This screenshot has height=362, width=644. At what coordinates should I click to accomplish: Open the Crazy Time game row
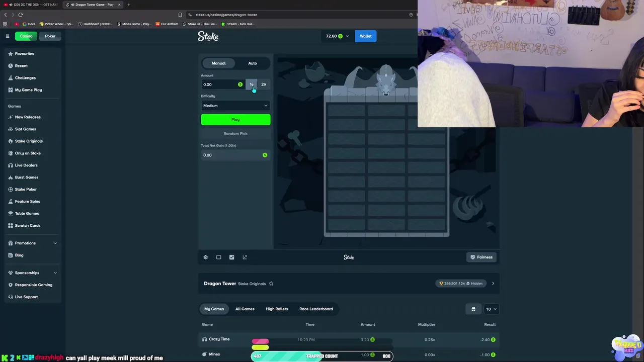click(x=349, y=340)
